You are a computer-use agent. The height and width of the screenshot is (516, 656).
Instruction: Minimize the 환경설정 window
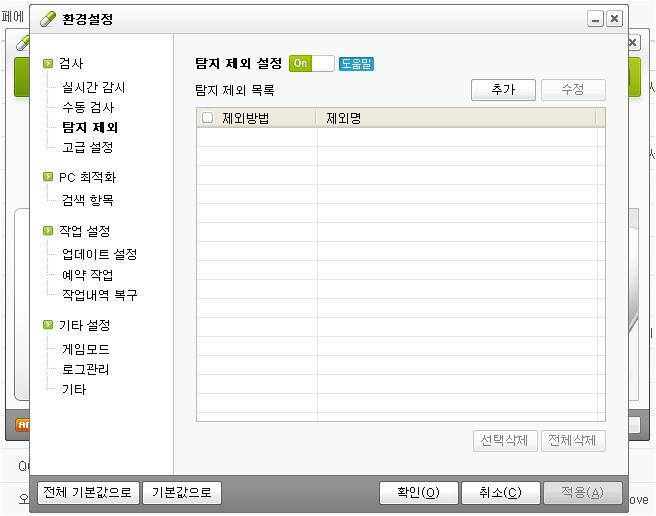tap(595, 19)
